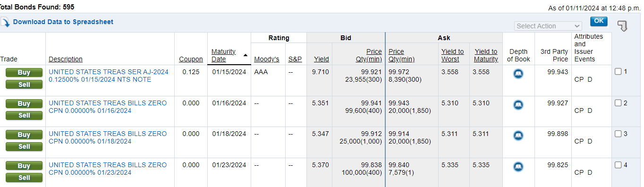Check the checkbox for bond row 1

(618, 72)
